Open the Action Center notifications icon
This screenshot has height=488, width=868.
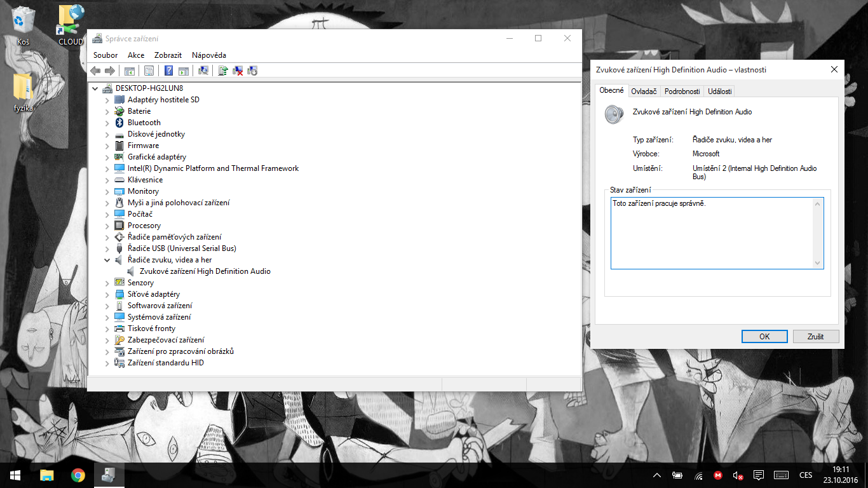[x=758, y=475]
